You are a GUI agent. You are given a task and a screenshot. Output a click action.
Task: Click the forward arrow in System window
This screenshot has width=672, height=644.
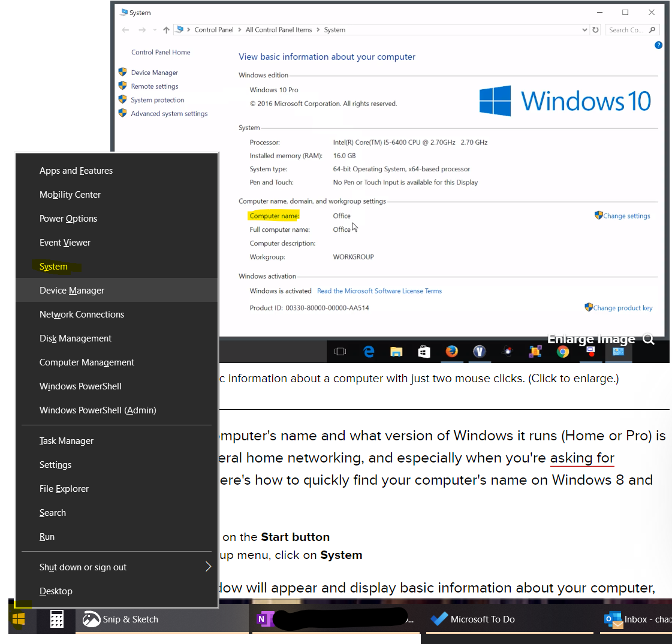click(x=142, y=29)
